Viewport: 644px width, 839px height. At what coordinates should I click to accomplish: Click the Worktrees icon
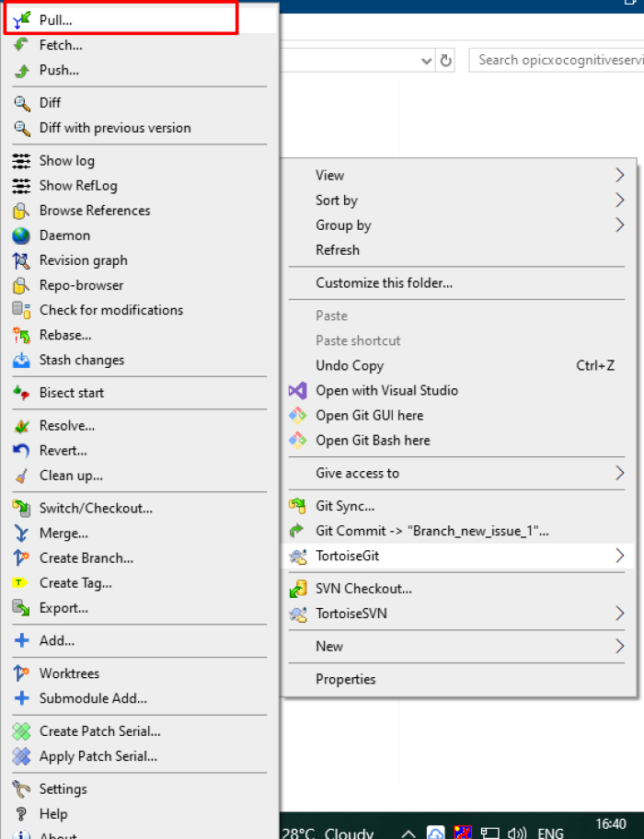[x=21, y=673]
